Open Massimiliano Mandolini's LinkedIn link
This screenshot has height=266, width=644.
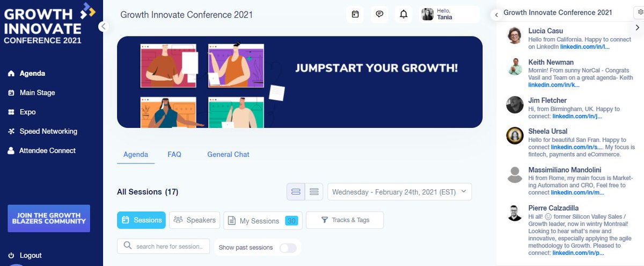[577, 192]
